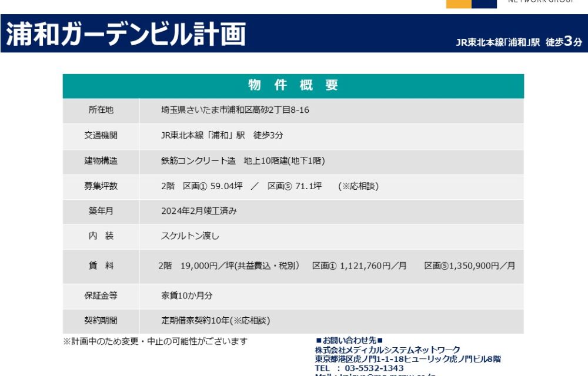Click the area value 区画① 59.04坪
Image resolution: width=588 pixels, height=376 pixels.
pos(213,186)
